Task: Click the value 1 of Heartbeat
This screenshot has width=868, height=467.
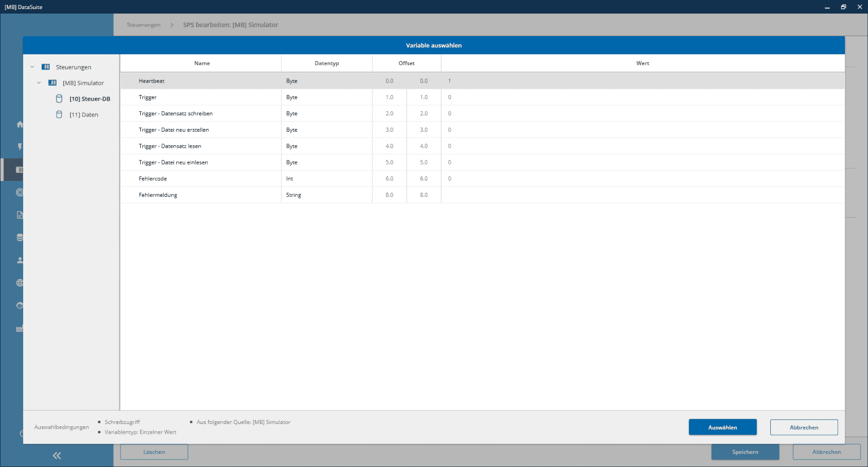Action: click(x=449, y=81)
